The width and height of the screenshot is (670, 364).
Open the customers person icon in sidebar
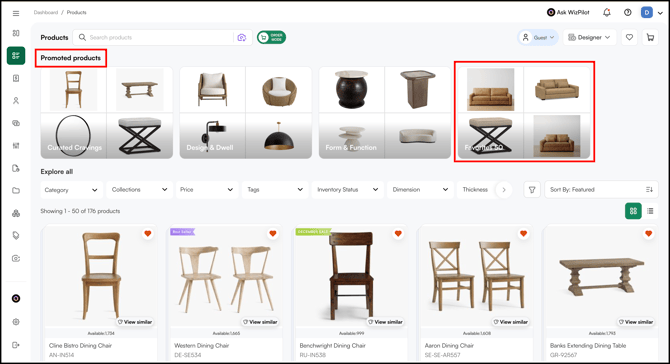(x=16, y=100)
